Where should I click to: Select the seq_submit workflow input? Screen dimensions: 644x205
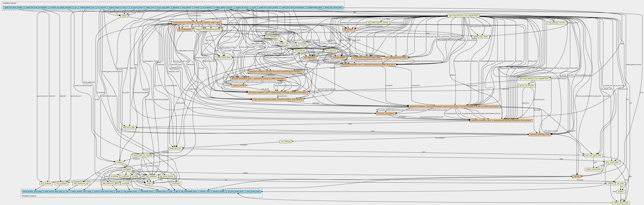pos(187,7)
